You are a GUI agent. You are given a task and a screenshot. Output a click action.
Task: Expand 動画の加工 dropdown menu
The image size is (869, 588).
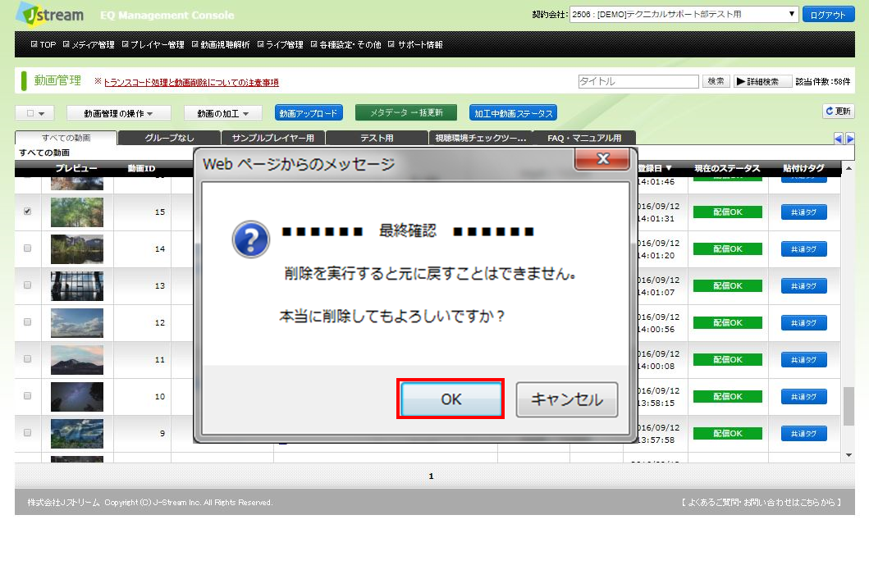(222, 113)
